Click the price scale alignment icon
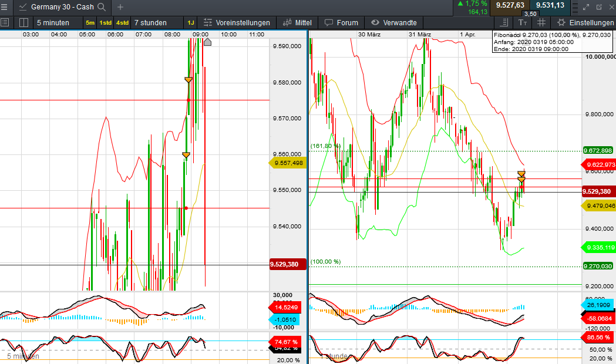The width and height of the screenshot is (616, 364). pos(504,22)
